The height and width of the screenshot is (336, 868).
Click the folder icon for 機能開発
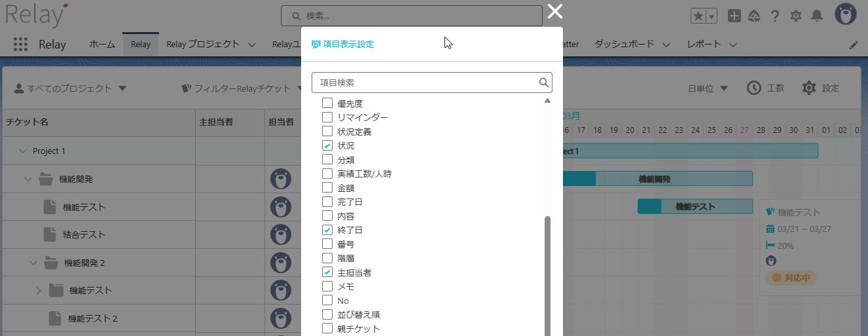(45, 179)
